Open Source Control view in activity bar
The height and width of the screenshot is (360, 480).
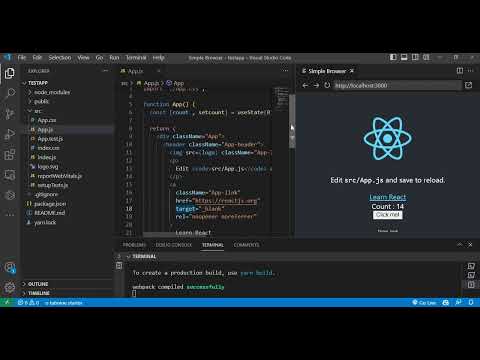(x=10, y=114)
